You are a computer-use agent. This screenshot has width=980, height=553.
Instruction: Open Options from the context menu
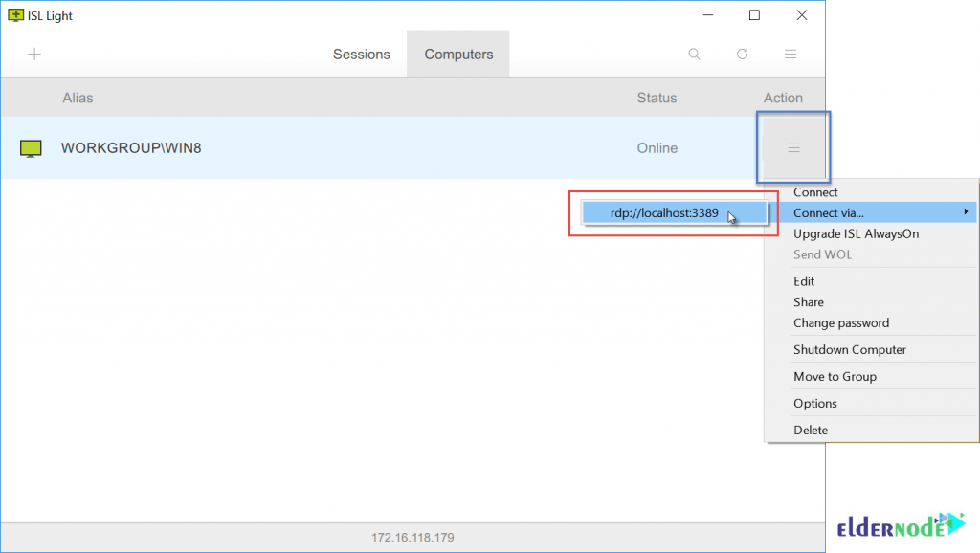point(815,403)
